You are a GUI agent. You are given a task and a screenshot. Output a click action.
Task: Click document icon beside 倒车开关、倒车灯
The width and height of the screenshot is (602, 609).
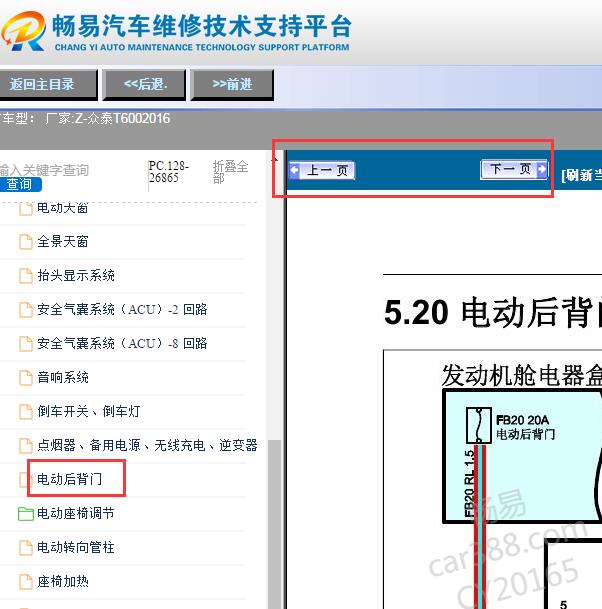(x=26, y=411)
